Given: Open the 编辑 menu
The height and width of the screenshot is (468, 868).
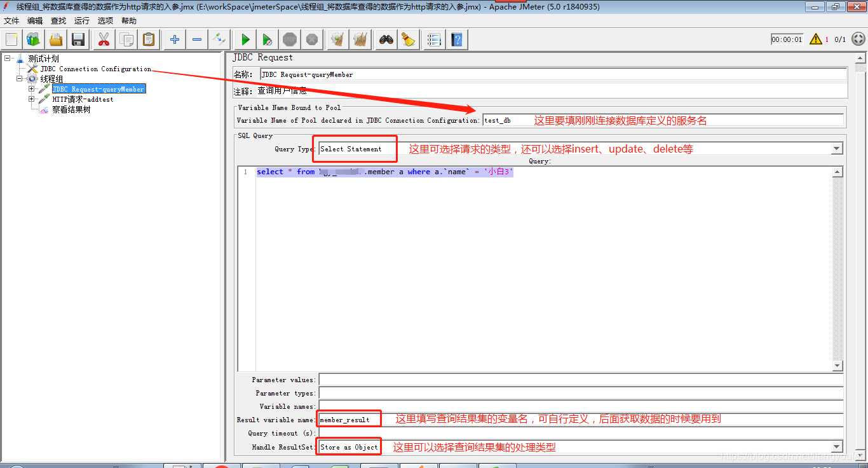Looking at the screenshot, I should click(x=35, y=21).
